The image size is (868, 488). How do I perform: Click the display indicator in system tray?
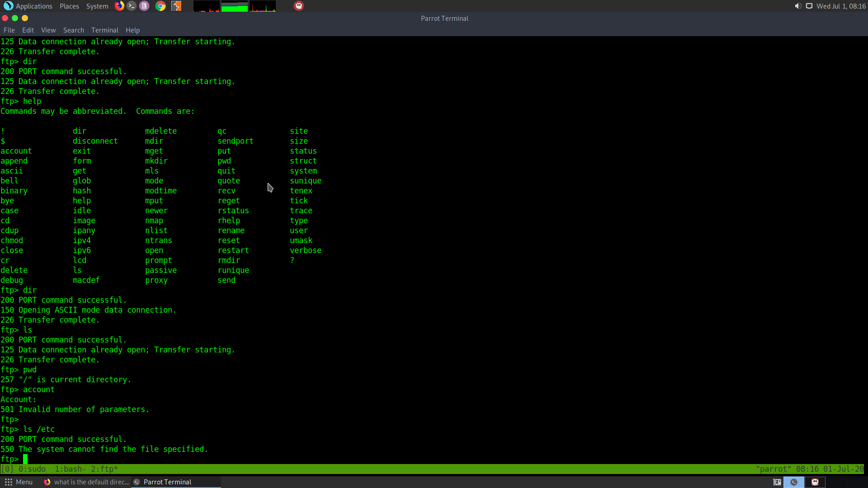[x=809, y=6]
